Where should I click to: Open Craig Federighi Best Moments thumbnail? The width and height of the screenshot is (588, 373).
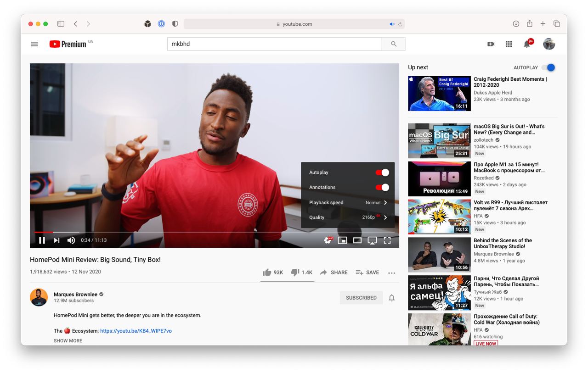tap(439, 94)
